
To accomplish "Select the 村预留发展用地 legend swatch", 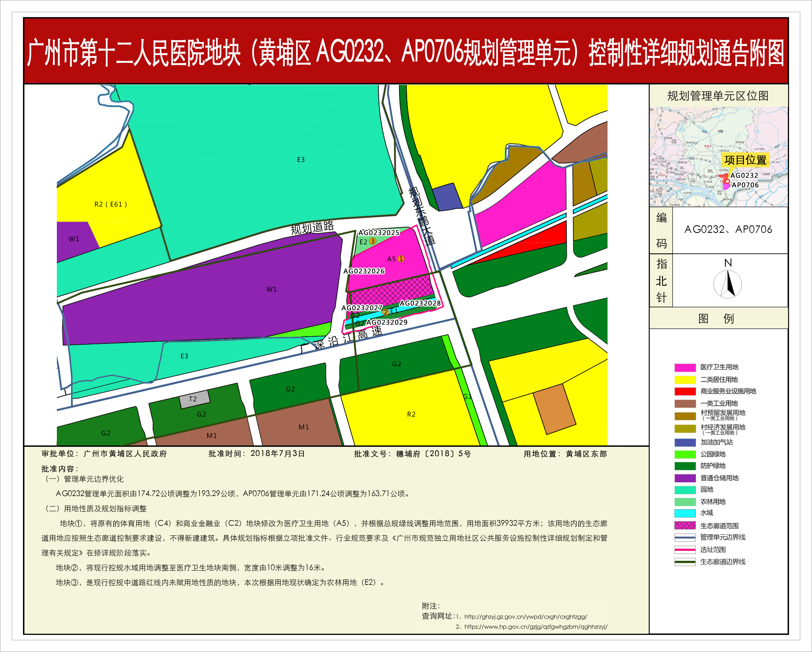I will point(685,416).
